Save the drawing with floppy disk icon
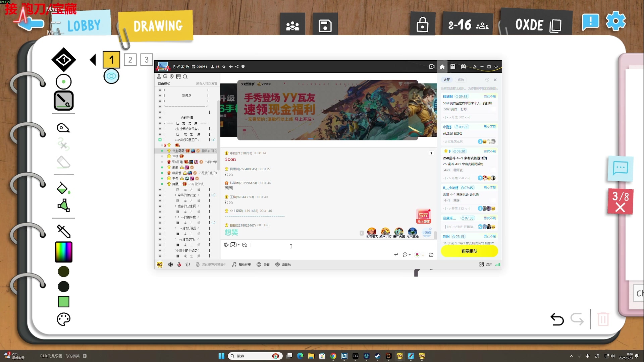Image resolution: width=644 pixels, height=362 pixels. [x=325, y=26]
